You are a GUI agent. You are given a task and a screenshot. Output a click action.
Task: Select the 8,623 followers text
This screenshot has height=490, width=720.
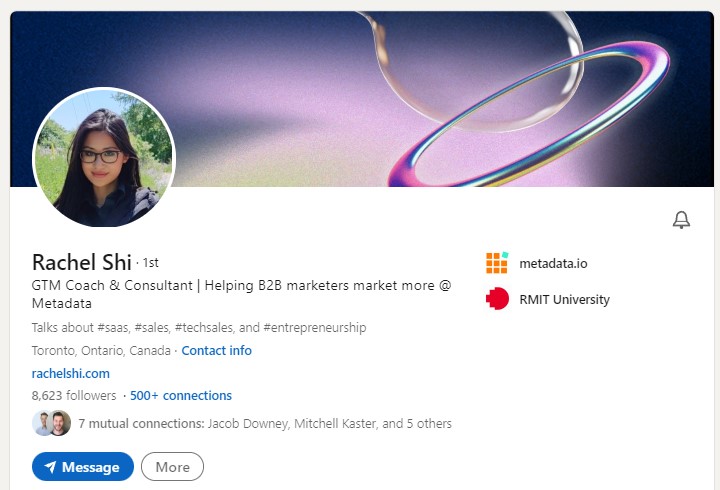[x=74, y=395]
